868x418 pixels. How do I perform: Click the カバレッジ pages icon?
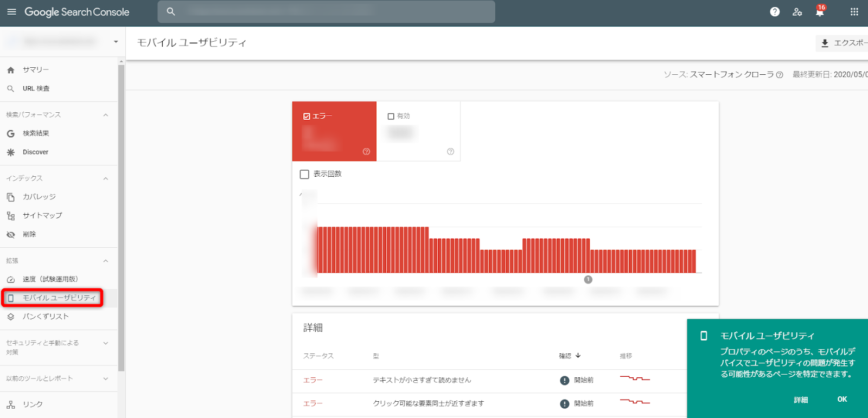[11, 197]
